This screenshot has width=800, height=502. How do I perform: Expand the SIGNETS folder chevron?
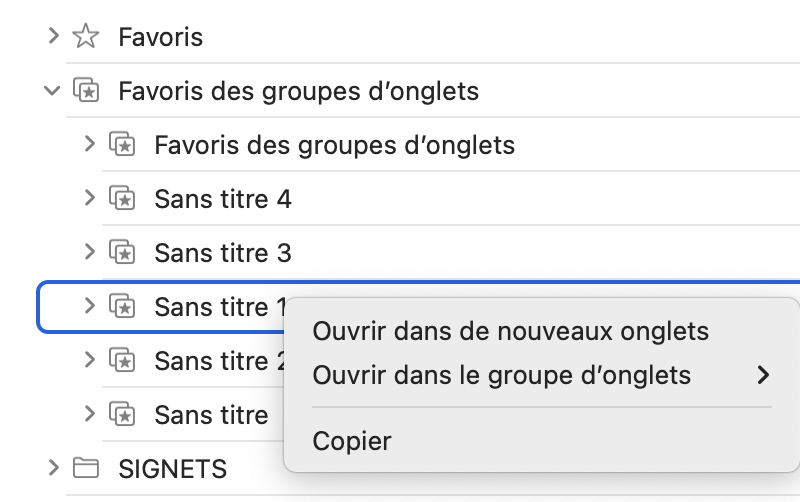click(x=54, y=468)
